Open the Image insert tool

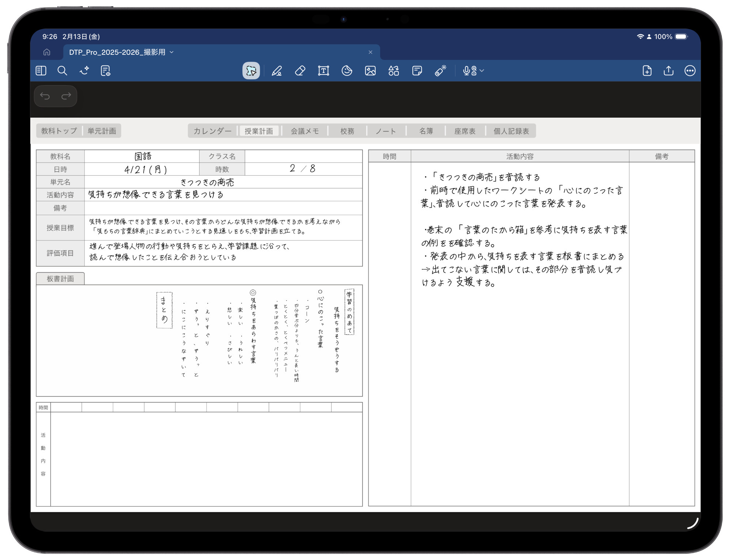(x=370, y=71)
